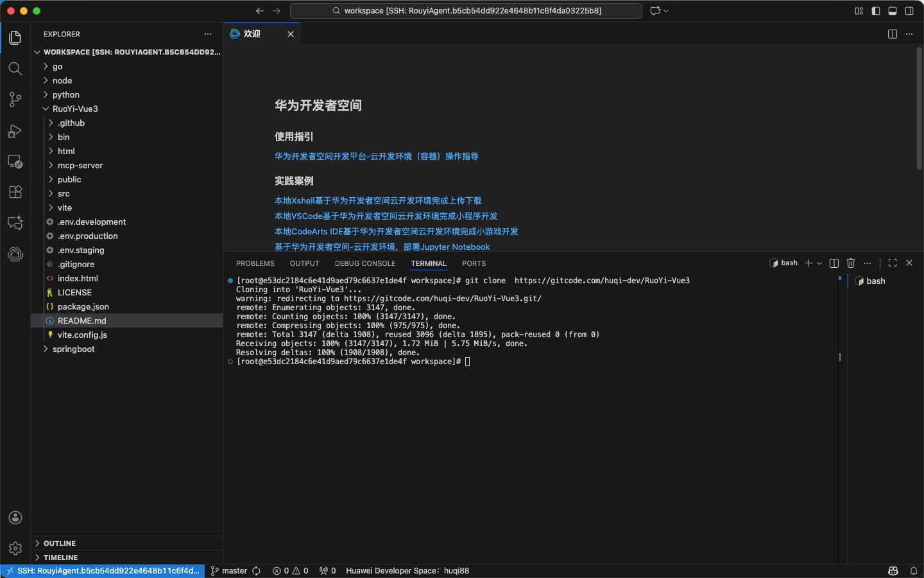Expand the springboot folder
The height and width of the screenshot is (578, 924).
pyautogui.click(x=126, y=349)
